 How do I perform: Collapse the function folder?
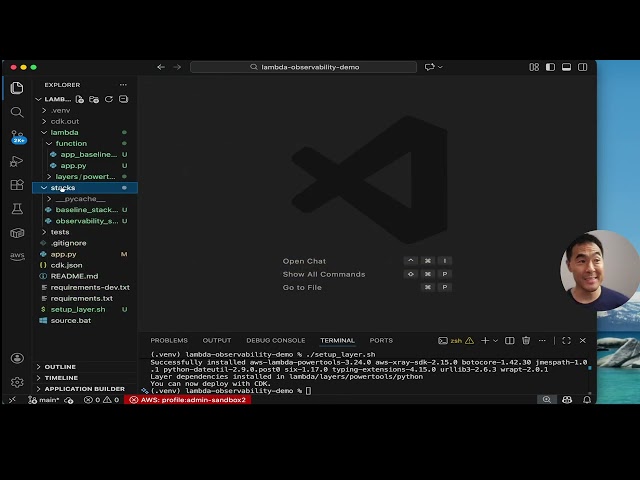tap(85, 143)
